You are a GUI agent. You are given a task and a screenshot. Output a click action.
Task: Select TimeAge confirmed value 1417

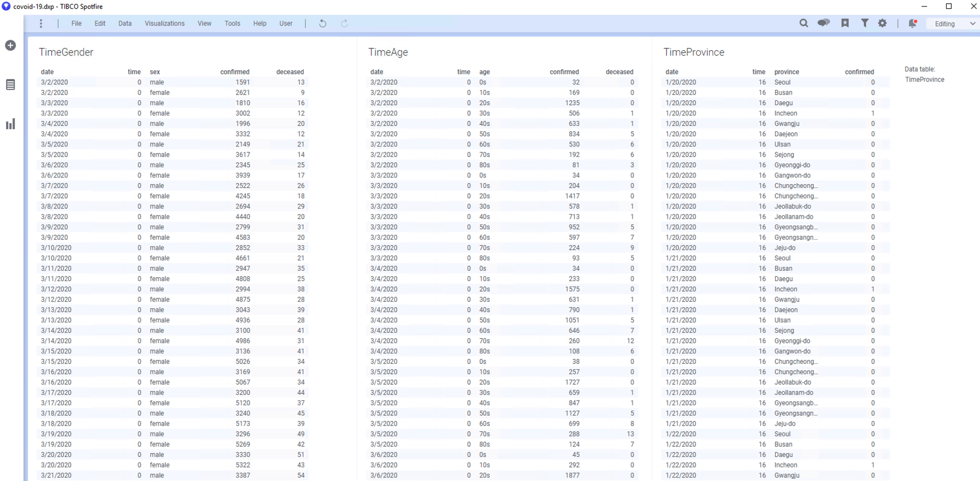(x=572, y=196)
